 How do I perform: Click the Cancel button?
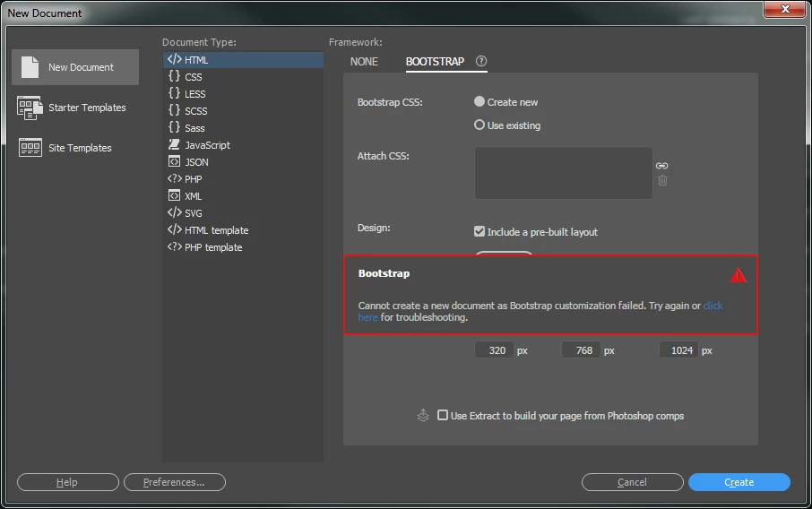point(633,482)
